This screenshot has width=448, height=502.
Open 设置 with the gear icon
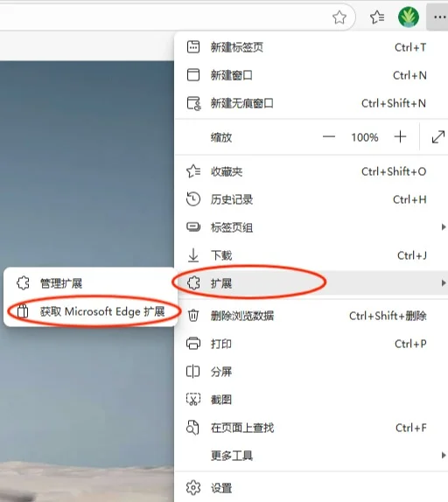pos(193,488)
